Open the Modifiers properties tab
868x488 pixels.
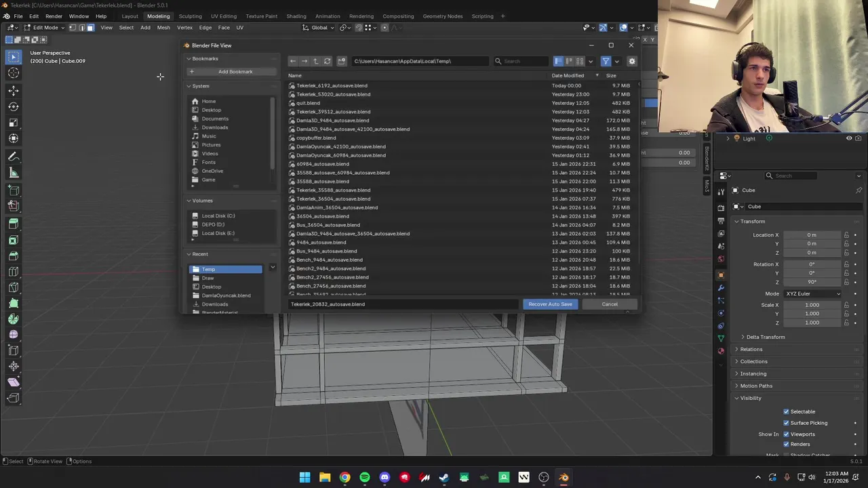point(721,288)
